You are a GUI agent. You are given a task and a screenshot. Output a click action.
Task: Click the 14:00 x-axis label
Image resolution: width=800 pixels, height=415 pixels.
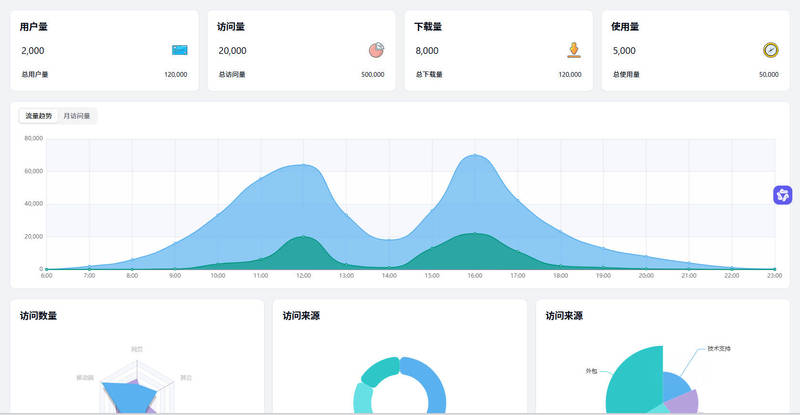click(389, 276)
